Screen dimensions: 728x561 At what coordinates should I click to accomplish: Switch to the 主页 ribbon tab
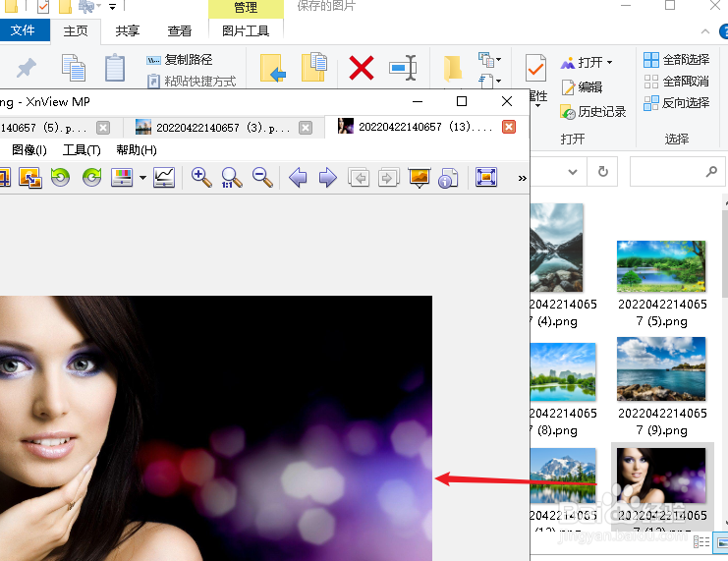pyautogui.click(x=76, y=31)
